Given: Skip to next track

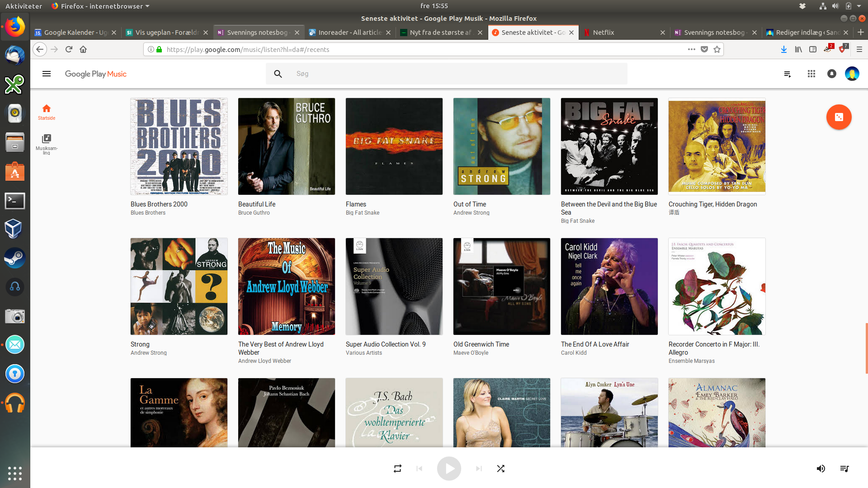Looking at the screenshot, I should click(x=479, y=469).
